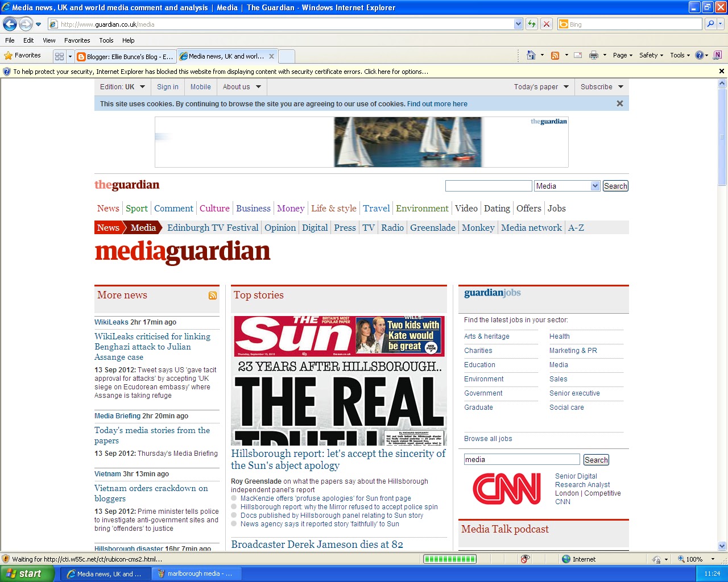Click the browser Forward arrow button
This screenshot has width=728, height=582.
[26, 24]
